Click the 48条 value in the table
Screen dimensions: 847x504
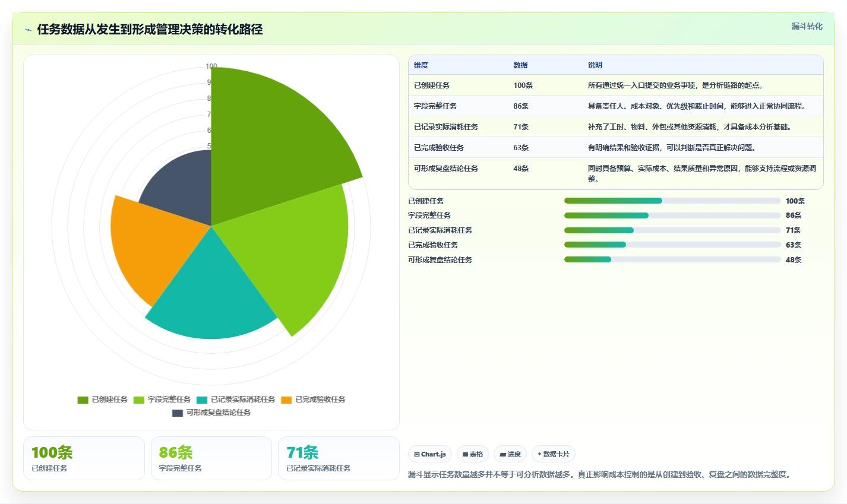(x=521, y=169)
